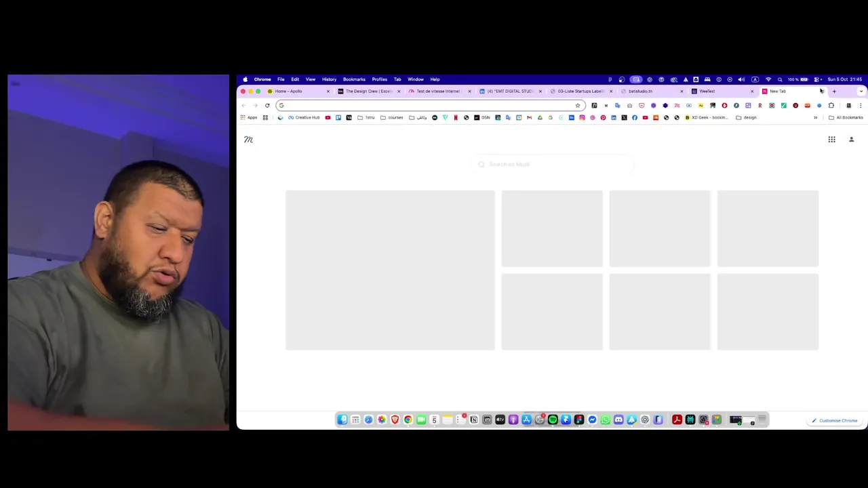Click the Google Translate extension icon
The height and width of the screenshot is (488, 868).
[x=617, y=105]
